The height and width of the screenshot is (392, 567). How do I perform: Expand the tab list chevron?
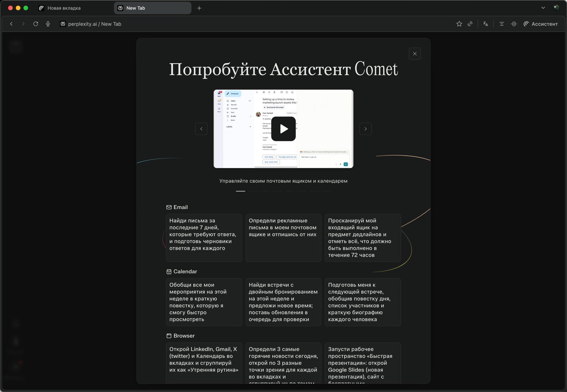543,8
